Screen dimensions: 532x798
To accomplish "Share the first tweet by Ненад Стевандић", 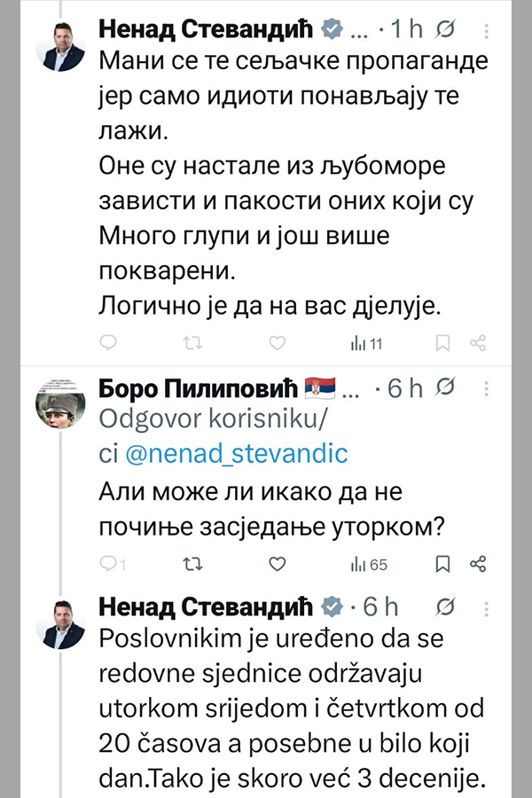I will point(477,343).
